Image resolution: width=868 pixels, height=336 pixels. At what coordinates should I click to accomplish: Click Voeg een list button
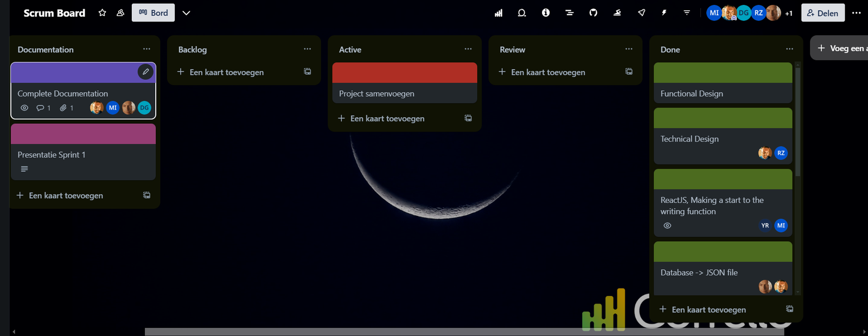(839, 48)
